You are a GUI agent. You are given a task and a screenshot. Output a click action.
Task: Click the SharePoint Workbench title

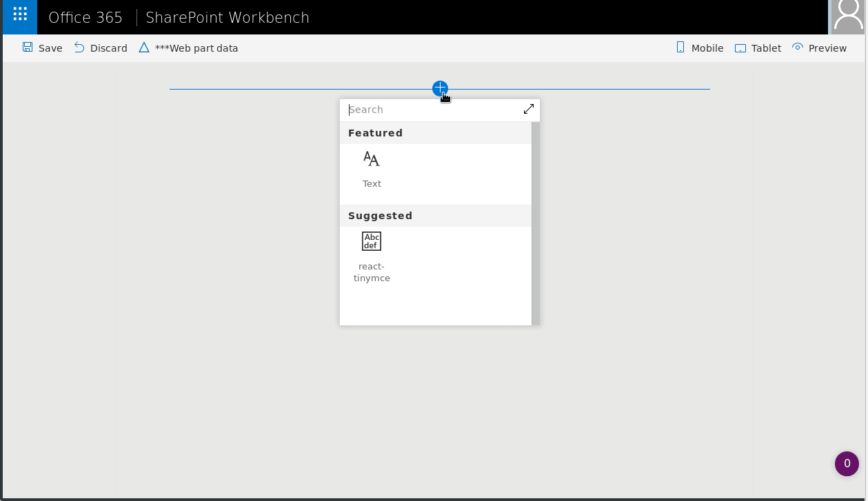point(228,17)
